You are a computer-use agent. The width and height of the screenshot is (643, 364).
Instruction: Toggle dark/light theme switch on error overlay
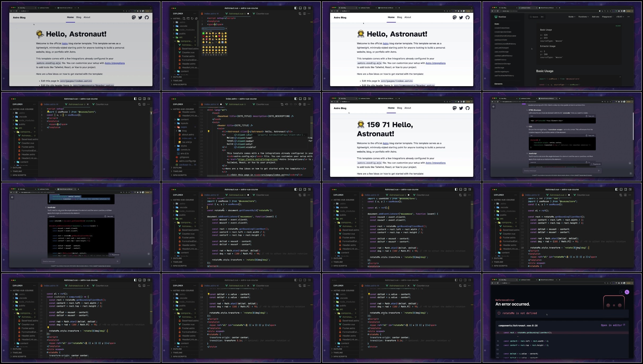(625, 292)
